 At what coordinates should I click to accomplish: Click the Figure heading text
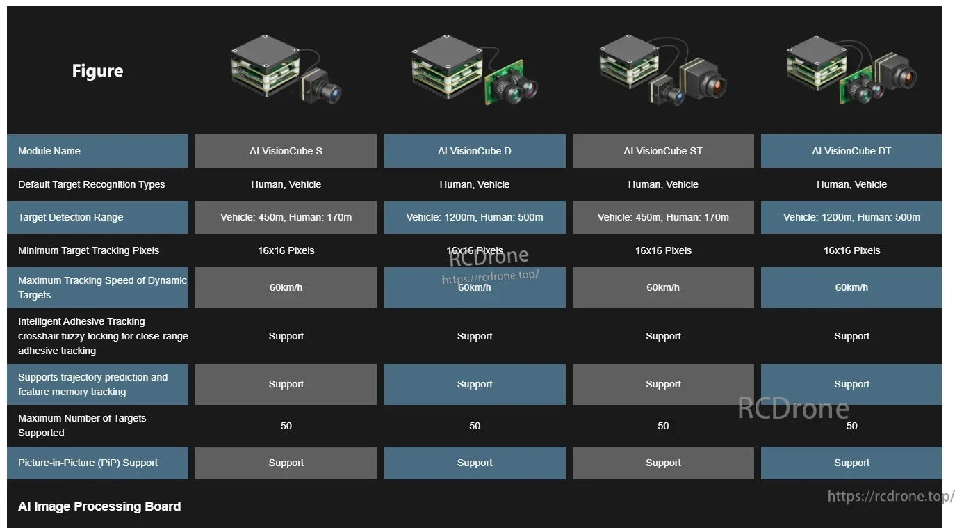point(97,71)
